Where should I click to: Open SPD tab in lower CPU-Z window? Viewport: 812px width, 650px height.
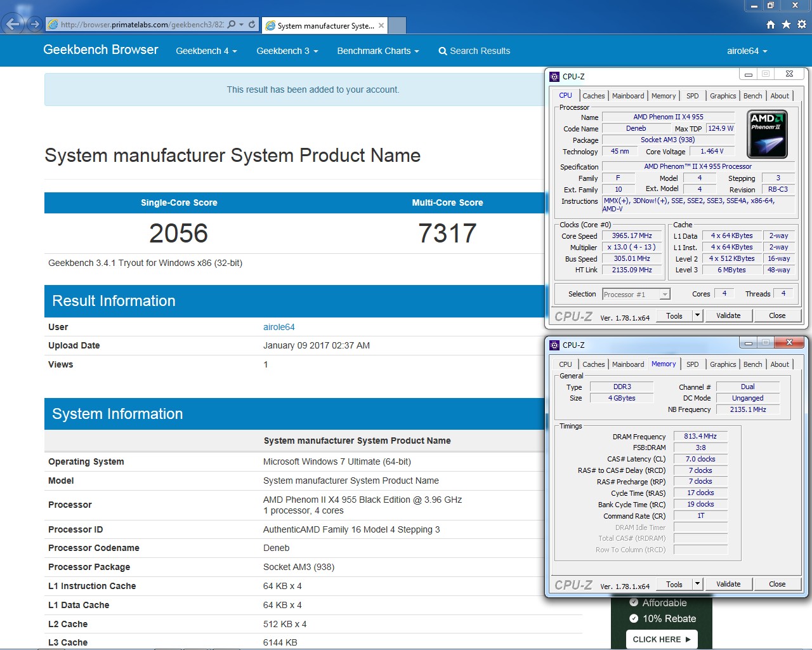pyautogui.click(x=693, y=364)
